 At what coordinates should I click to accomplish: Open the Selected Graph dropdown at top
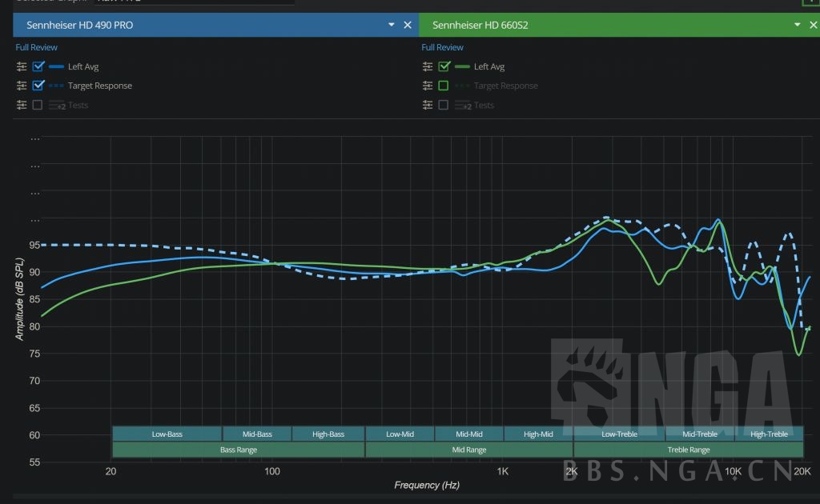coord(192,2)
